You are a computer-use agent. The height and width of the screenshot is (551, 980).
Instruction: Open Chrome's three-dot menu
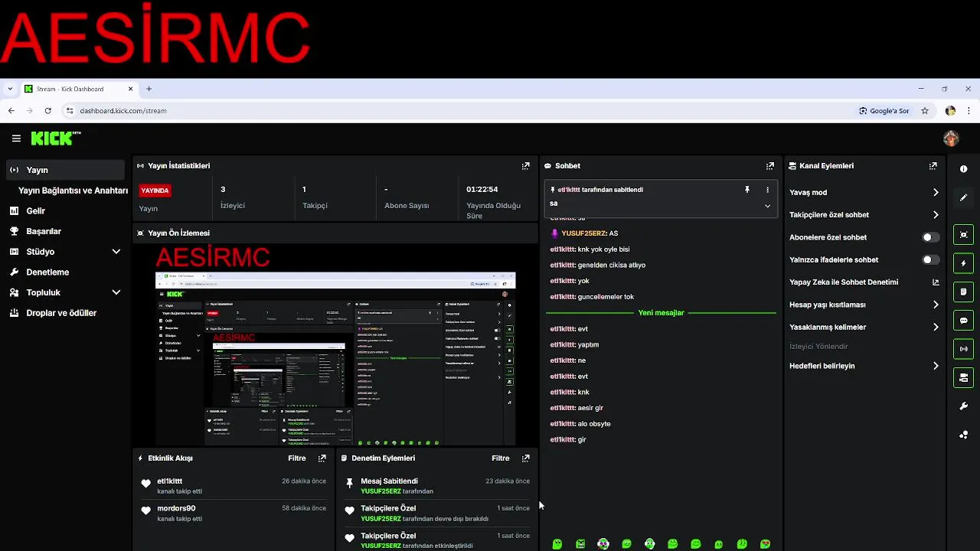tap(969, 111)
